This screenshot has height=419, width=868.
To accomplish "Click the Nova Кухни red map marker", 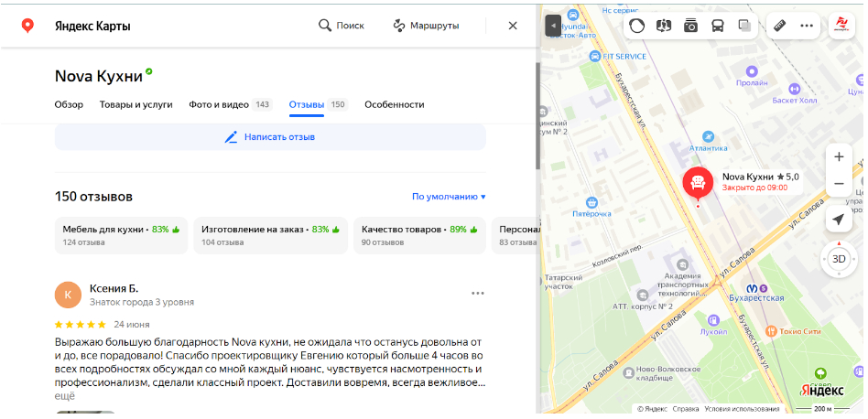I will click(698, 183).
